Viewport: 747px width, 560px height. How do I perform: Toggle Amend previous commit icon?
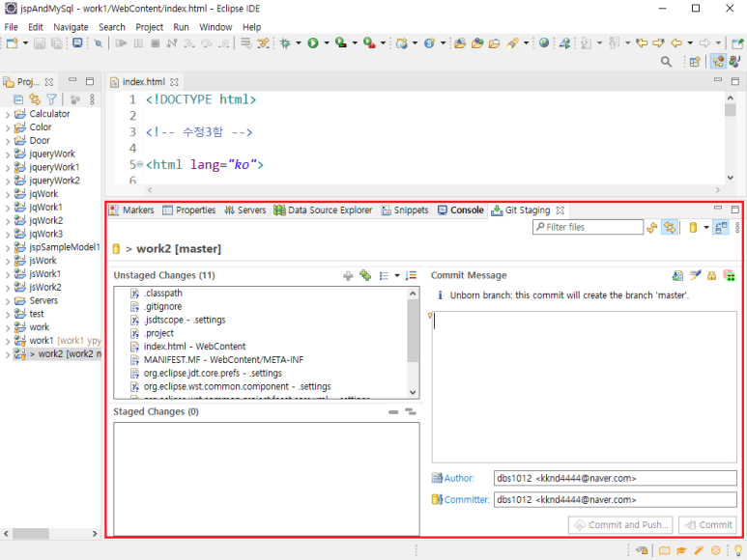tap(677, 275)
